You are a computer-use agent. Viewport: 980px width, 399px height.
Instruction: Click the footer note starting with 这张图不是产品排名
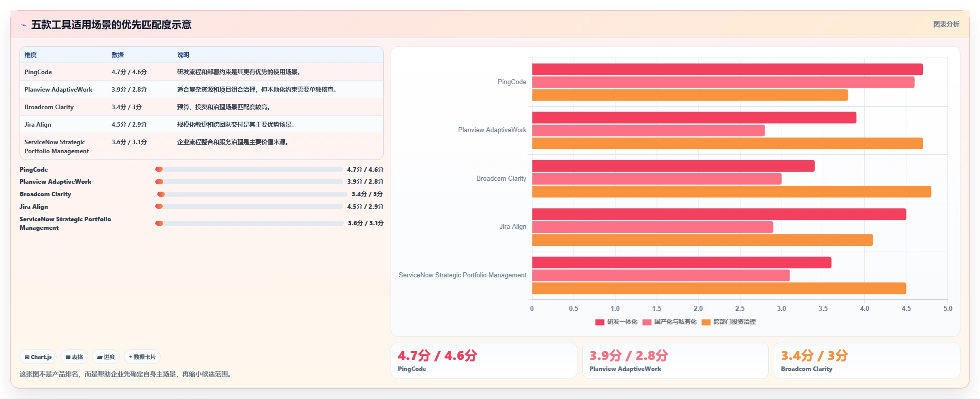point(126,374)
